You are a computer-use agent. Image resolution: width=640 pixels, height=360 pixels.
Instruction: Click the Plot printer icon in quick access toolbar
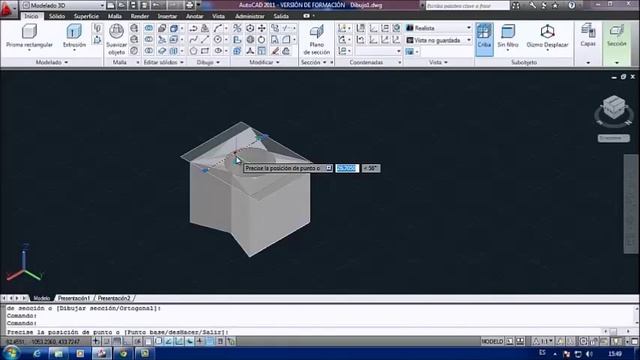click(x=189, y=5)
